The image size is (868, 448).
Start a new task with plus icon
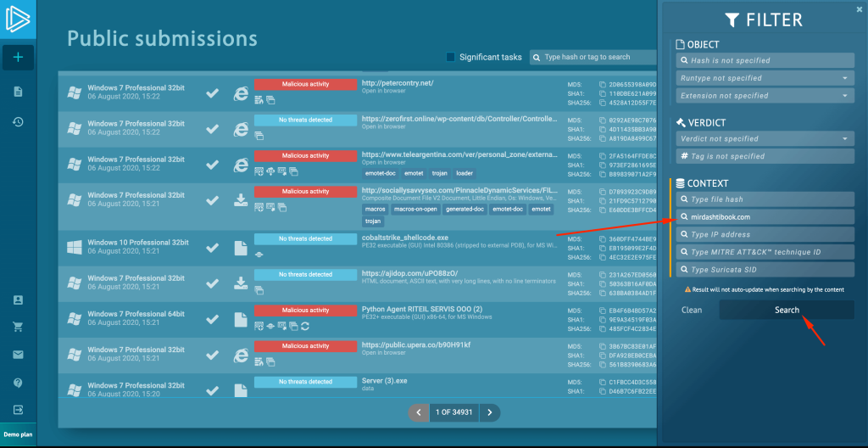[18, 58]
